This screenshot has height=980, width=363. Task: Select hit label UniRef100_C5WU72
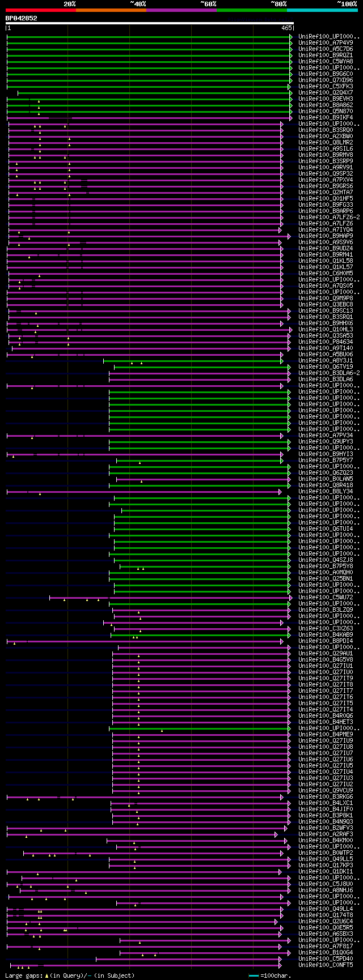click(x=326, y=597)
